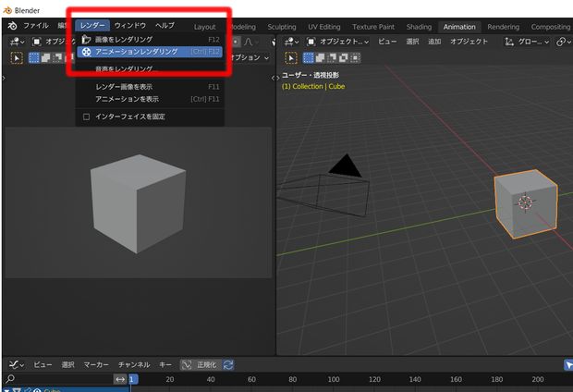Click the refresh arrows icon beside Normalize

click(228, 365)
